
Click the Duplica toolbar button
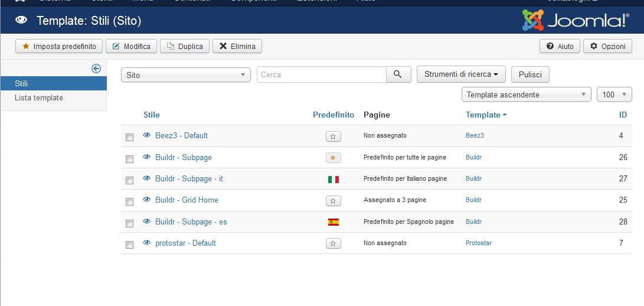[x=184, y=46]
